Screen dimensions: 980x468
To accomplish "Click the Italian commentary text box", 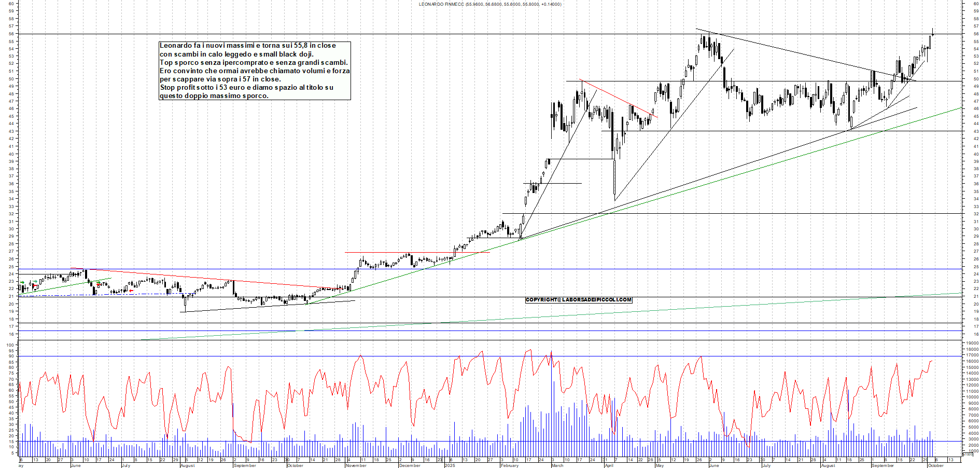I will (255, 71).
